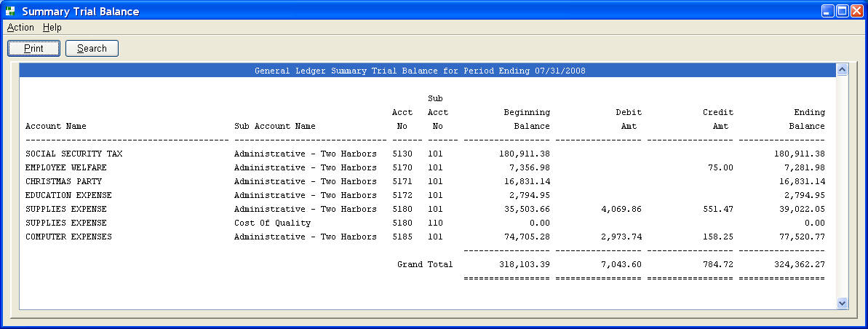This screenshot has width=868, height=329.
Task: Click account number 5185
Action: tap(402, 237)
